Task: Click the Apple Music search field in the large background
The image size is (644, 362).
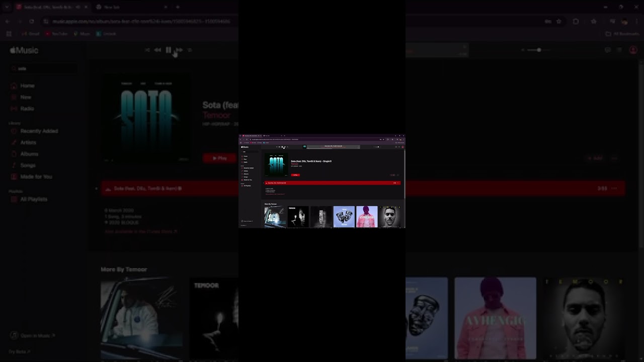Action: 44,68
